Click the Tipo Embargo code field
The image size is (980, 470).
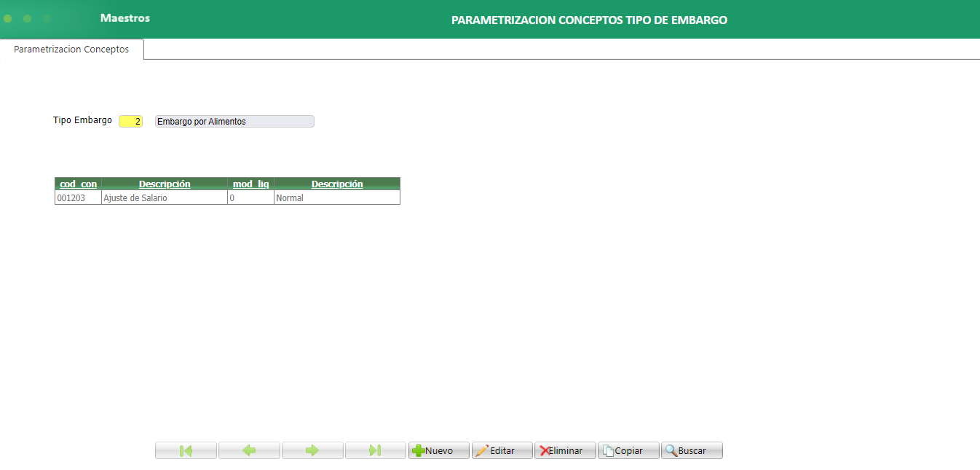[131, 122]
